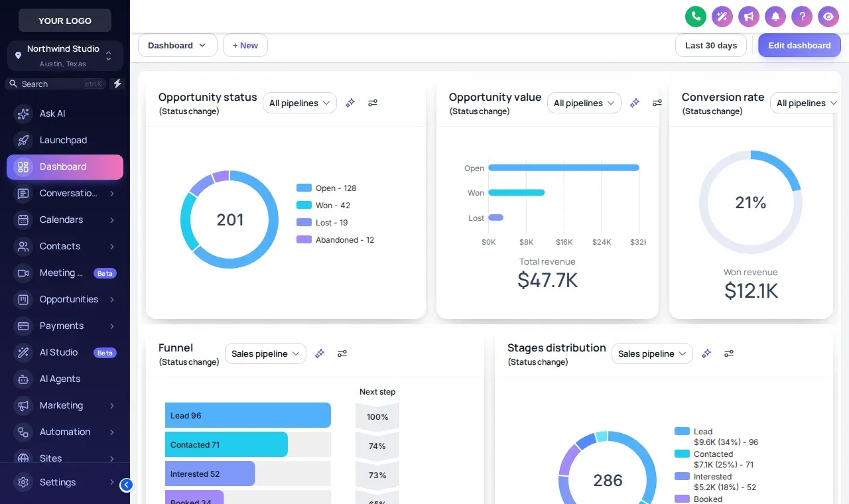Viewport: 849px width, 504px height.
Task: Toggle the eye preview icon in header
Action: [x=828, y=17]
